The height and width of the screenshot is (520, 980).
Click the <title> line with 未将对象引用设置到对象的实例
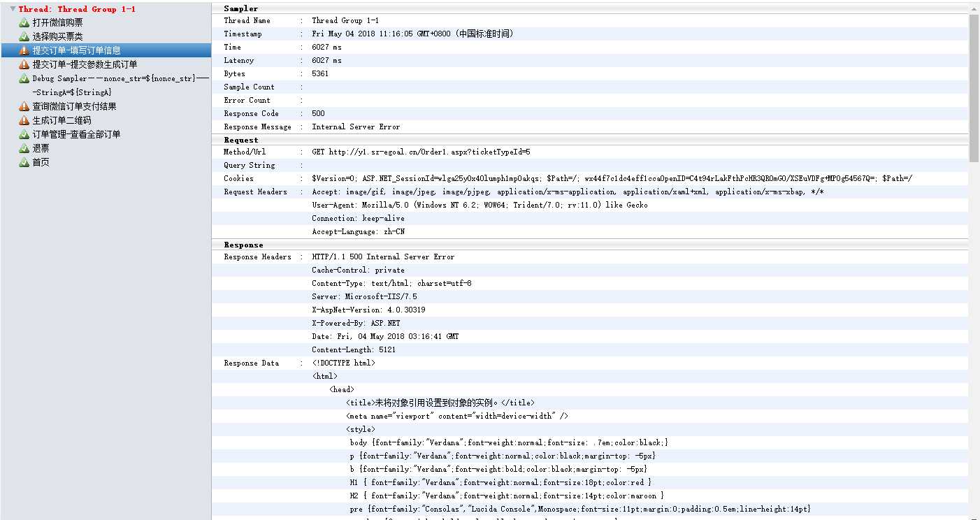pos(440,403)
